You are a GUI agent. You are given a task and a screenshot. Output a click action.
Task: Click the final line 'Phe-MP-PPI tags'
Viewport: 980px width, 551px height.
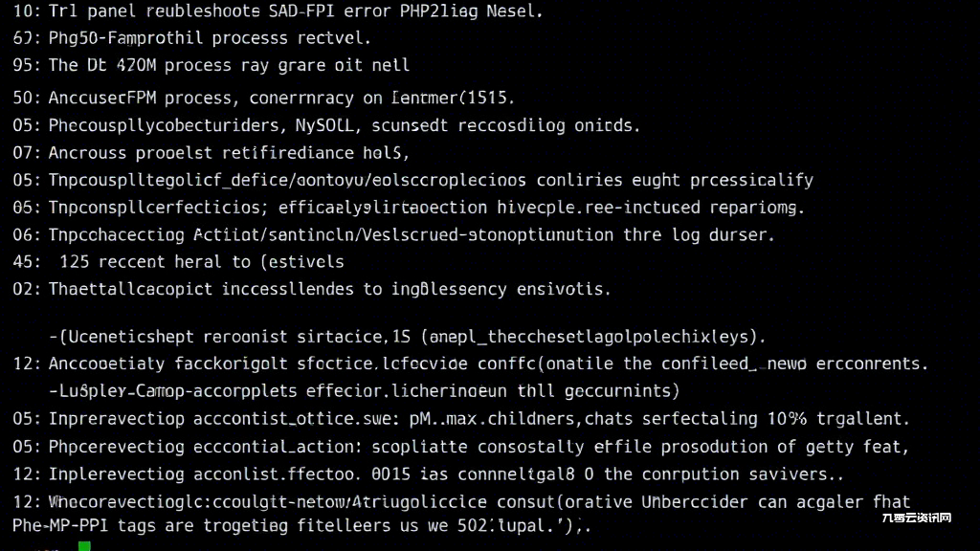[x=301, y=526]
